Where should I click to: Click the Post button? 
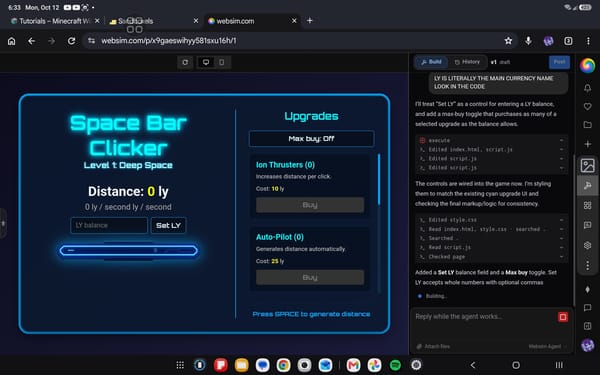(559, 62)
